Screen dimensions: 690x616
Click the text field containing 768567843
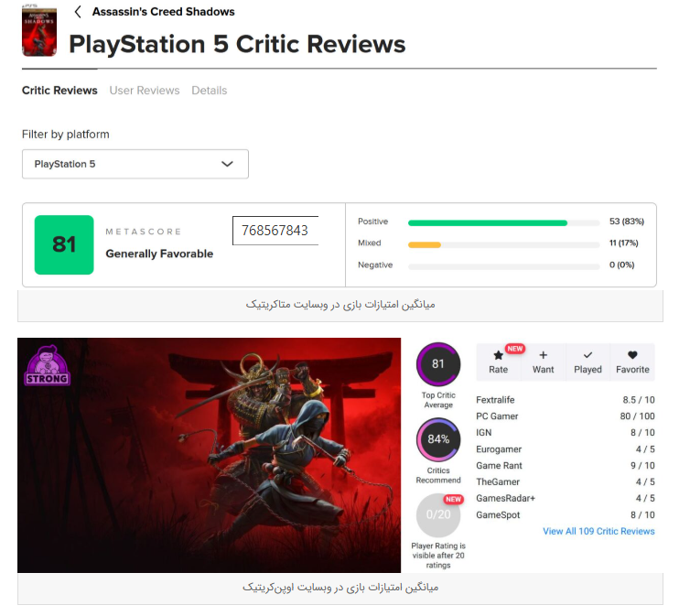(x=275, y=230)
